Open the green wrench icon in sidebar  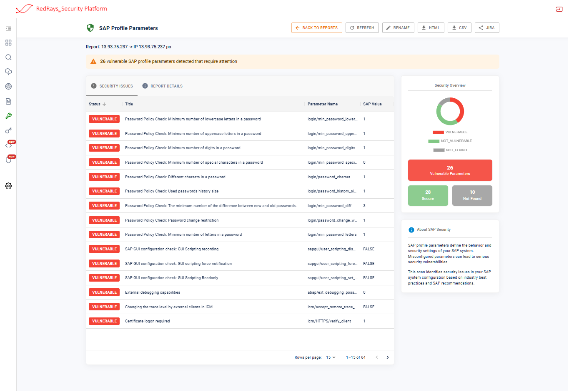[8, 116]
